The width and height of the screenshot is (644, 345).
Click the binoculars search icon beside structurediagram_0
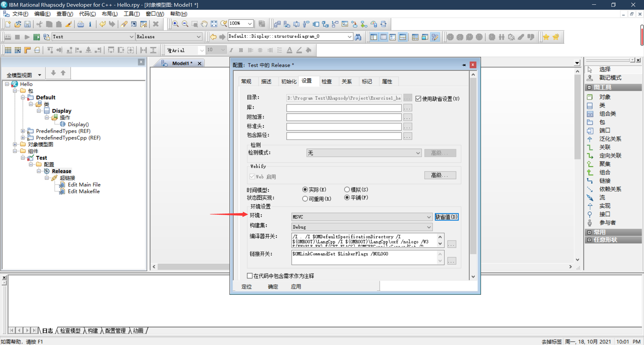(x=358, y=37)
